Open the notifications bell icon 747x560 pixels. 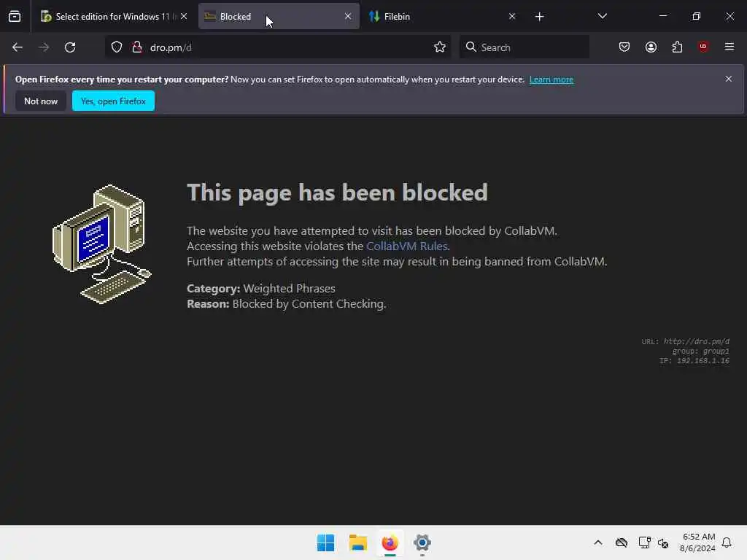[x=727, y=542]
